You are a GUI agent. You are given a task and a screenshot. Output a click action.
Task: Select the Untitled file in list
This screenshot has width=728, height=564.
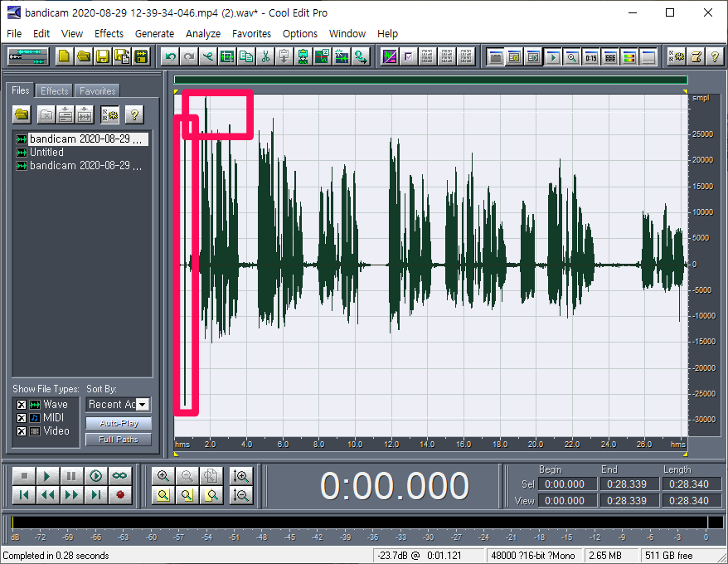coord(46,153)
